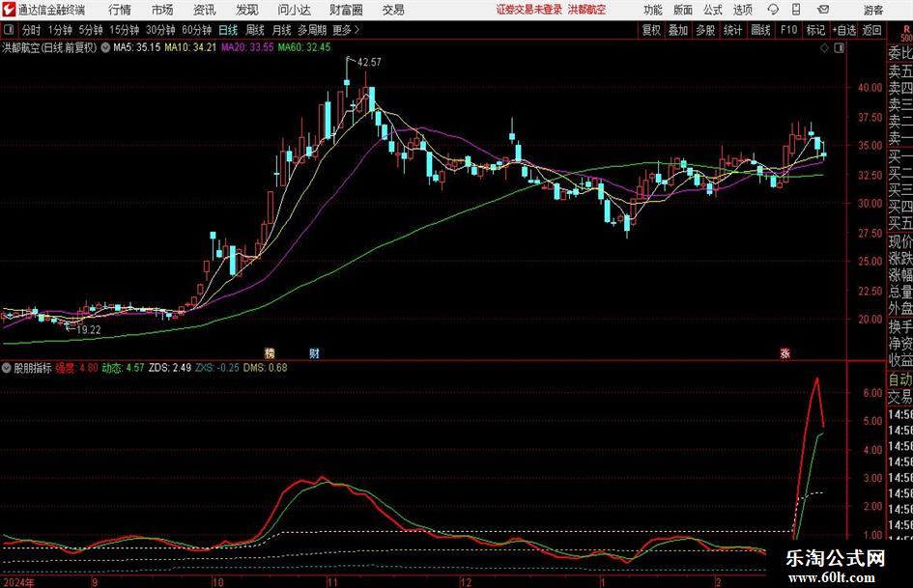Click the 动态: 4.57 indicator value
Screen dimensions: 913x588
coord(123,367)
